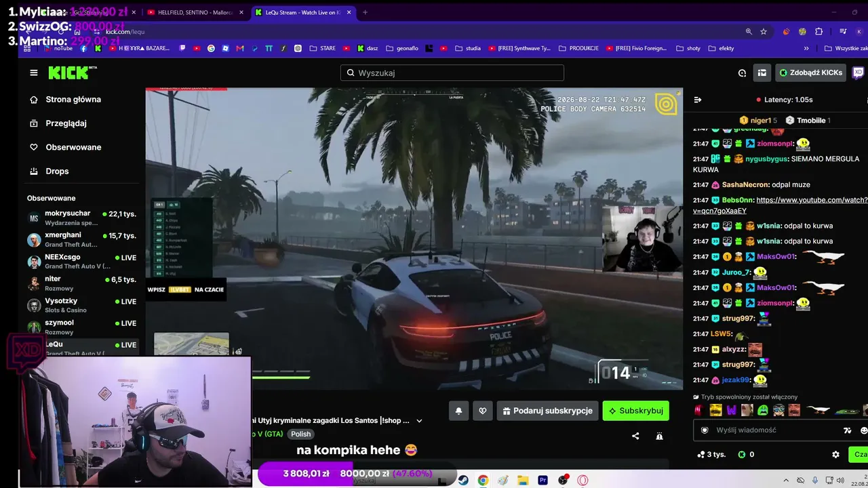
Task: Open the dasz bookmark
Action: click(x=368, y=49)
